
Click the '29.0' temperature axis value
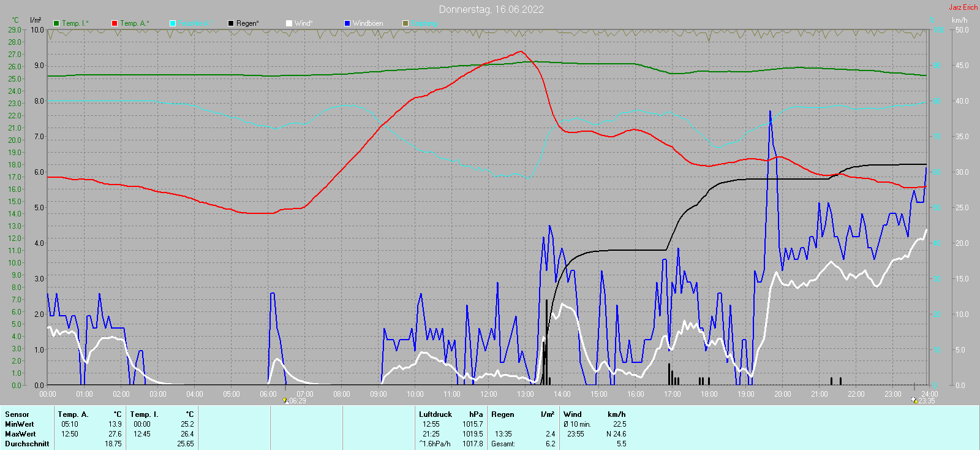pyautogui.click(x=15, y=29)
